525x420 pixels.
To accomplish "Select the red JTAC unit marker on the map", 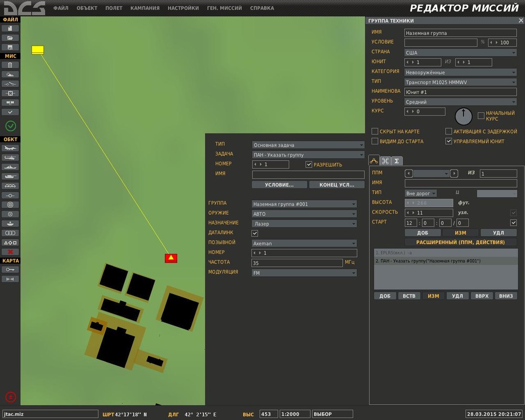I will click(x=171, y=258).
